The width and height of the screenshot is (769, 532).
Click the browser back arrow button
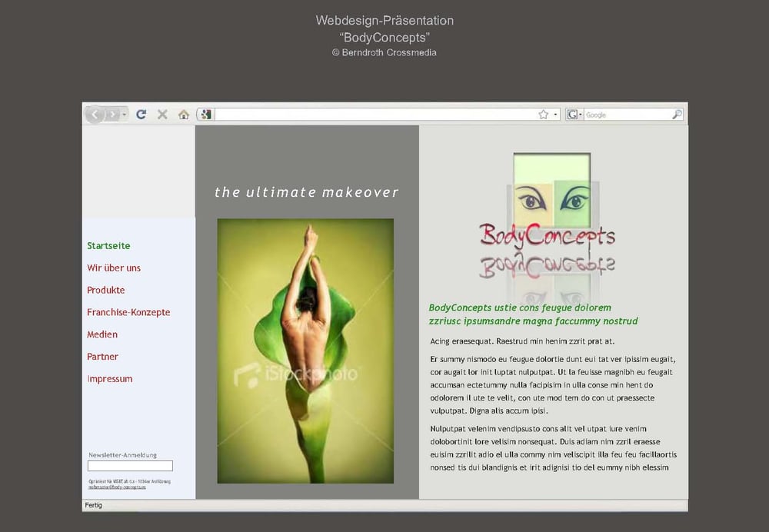pos(95,115)
